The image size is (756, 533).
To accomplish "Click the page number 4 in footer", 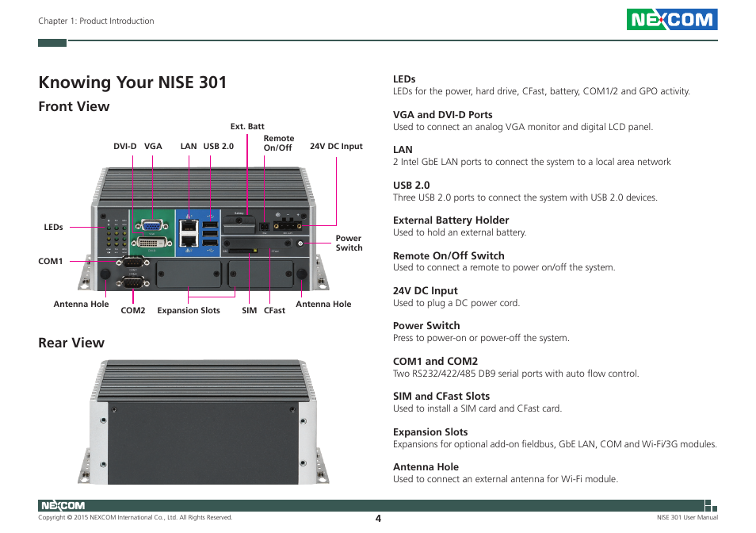I will point(378,519).
